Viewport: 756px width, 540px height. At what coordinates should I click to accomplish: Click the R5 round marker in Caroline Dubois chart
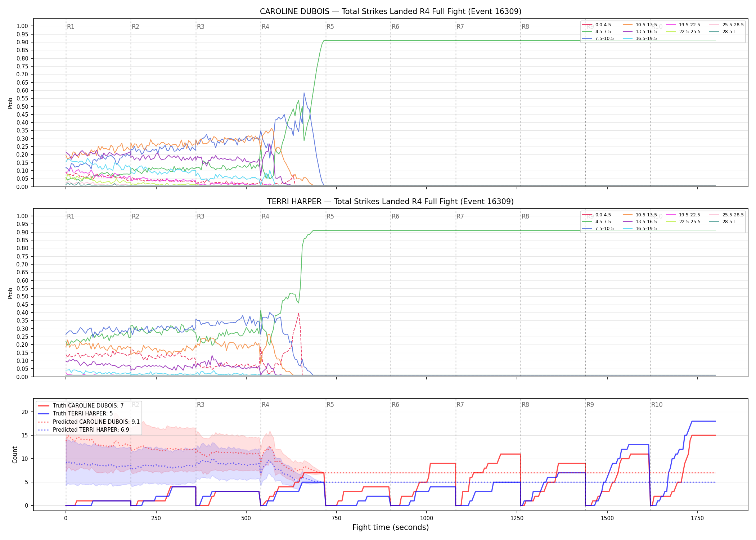click(330, 27)
